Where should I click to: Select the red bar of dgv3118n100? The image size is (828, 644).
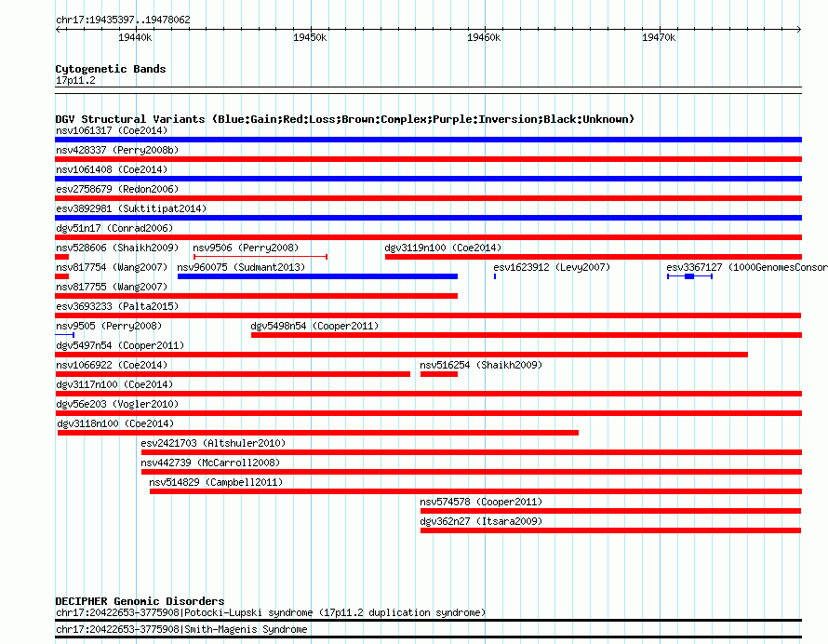(318, 433)
